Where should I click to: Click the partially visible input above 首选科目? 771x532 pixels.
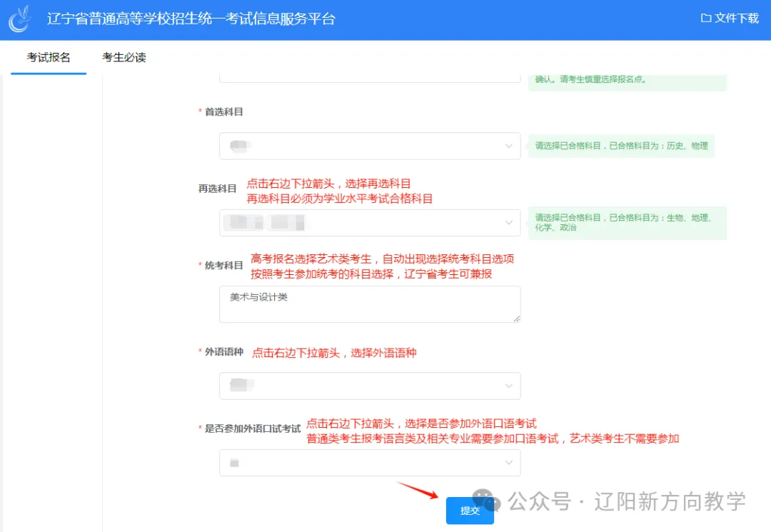[x=370, y=79]
